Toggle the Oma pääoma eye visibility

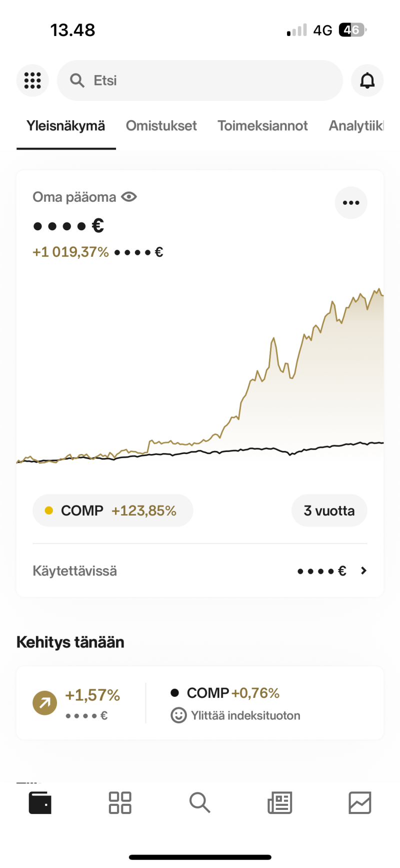(x=129, y=197)
